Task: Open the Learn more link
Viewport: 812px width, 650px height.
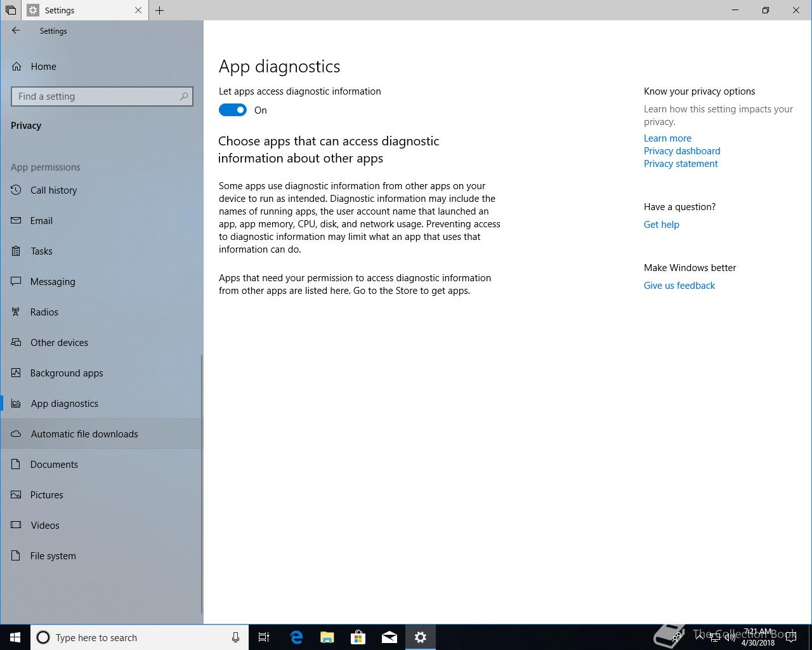Action: [667, 138]
